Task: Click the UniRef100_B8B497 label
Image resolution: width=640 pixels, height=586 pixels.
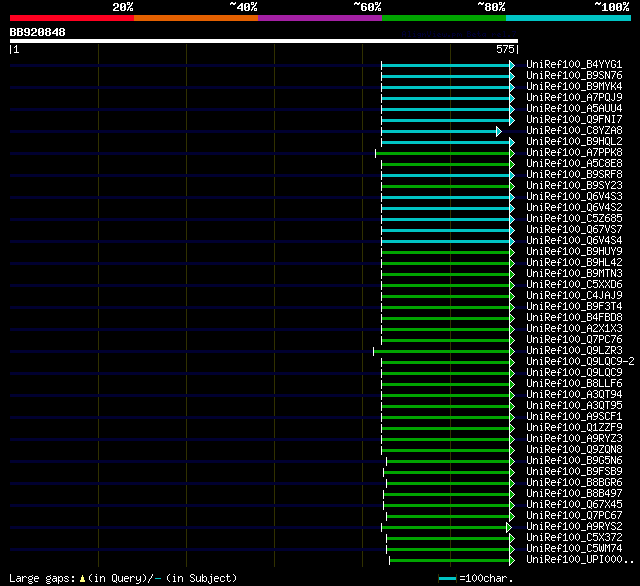Action: [x=574, y=494]
